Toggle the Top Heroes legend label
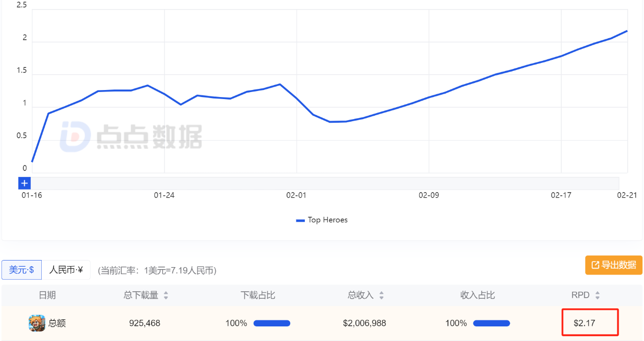This screenshot has width=644, height=341. click(328, 220)
